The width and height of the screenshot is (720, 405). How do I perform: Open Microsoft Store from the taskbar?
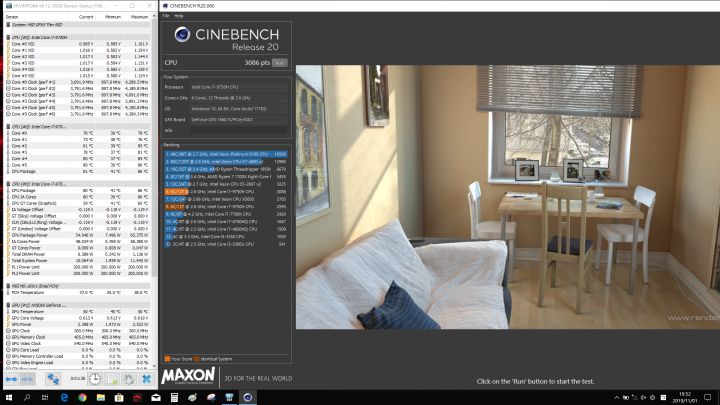(x=119, y=398)
